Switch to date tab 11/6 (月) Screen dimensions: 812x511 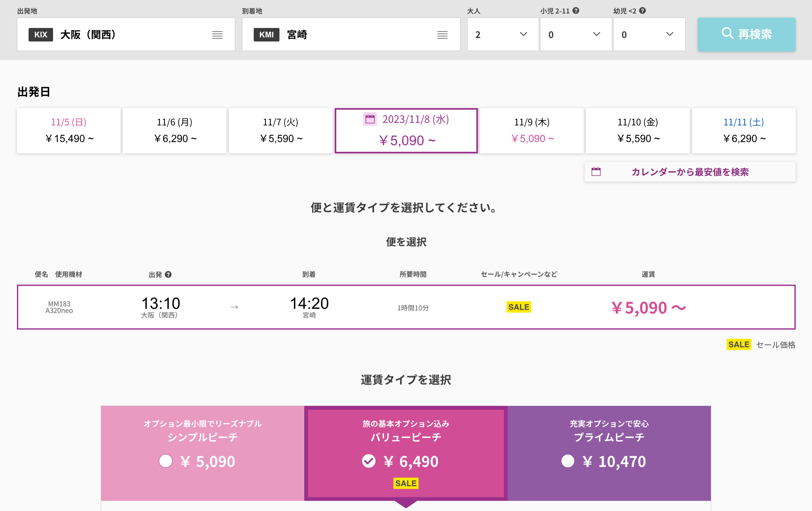[x=175, y=131]
